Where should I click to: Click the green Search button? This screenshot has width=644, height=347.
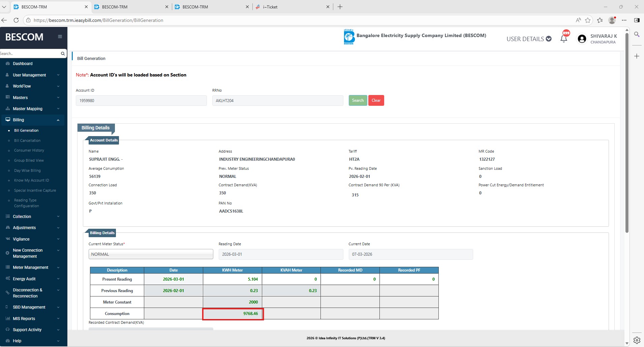[x=358, y=100]
